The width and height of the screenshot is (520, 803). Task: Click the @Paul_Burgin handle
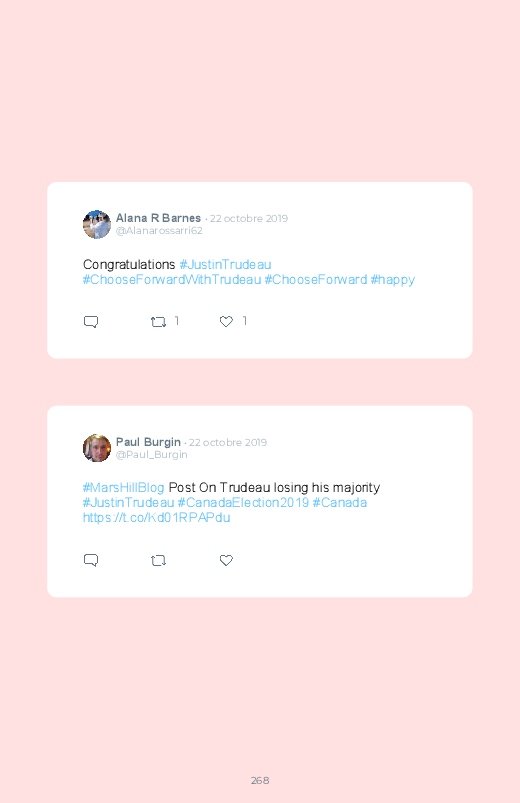click(152, 455)
